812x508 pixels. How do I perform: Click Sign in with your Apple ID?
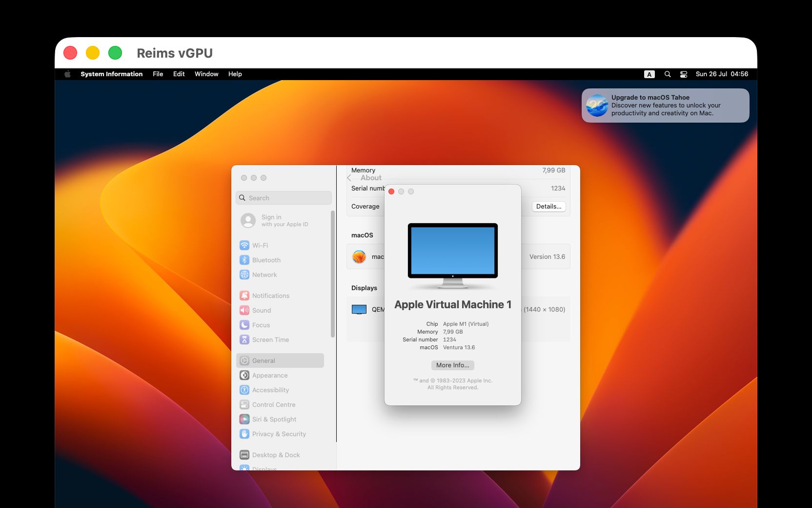284,221
